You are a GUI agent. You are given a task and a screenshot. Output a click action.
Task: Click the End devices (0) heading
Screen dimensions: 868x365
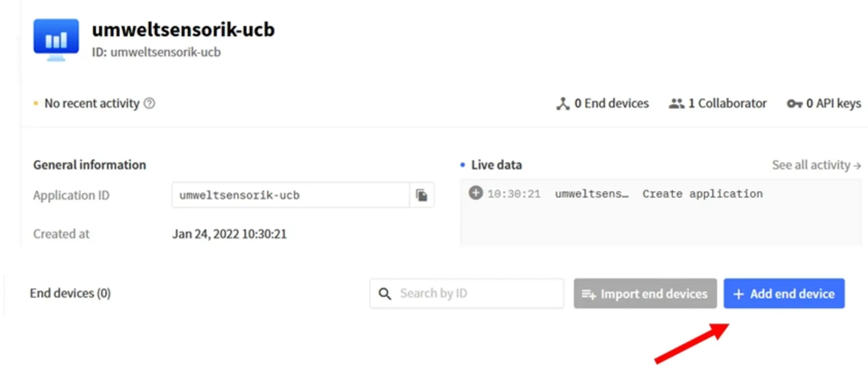[x=71, y=293]
